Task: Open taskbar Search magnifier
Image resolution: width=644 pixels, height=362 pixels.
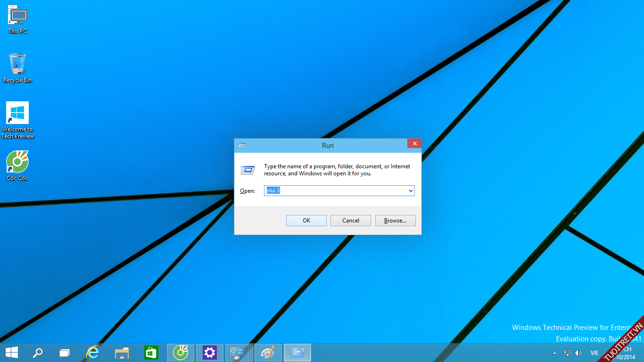Action: (x=37, y=353)
